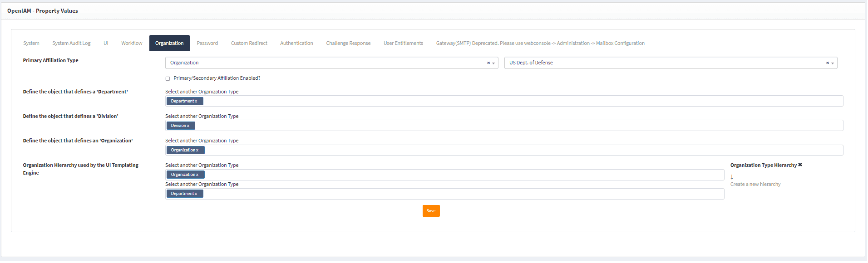Remove the Department tag under 'Department' definition

coord(196,101)
